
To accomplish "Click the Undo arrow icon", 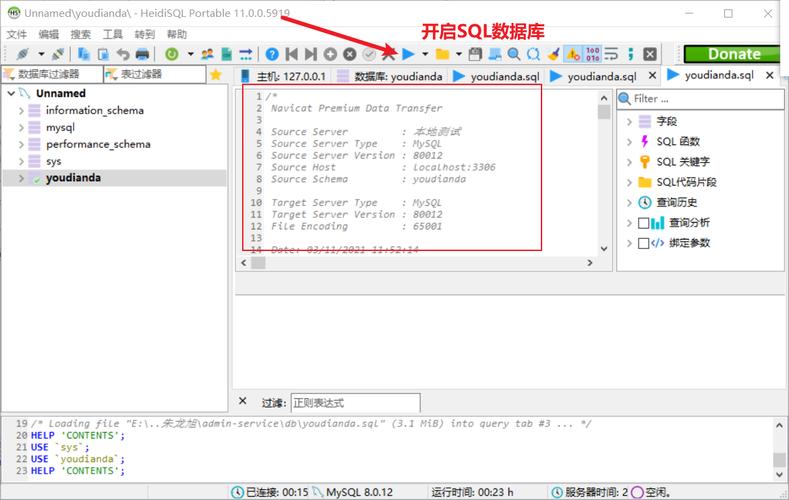I will tap(123, 54).
